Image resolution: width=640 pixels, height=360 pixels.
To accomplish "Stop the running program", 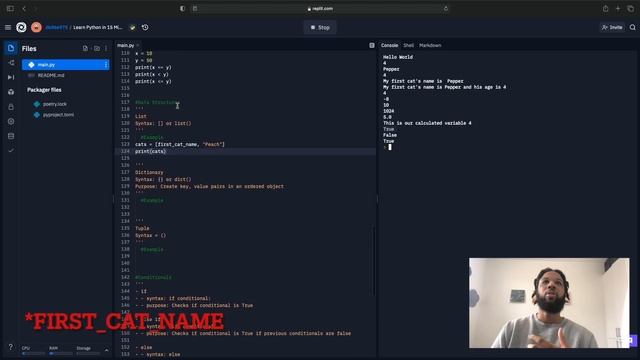I will click(320, 27).
